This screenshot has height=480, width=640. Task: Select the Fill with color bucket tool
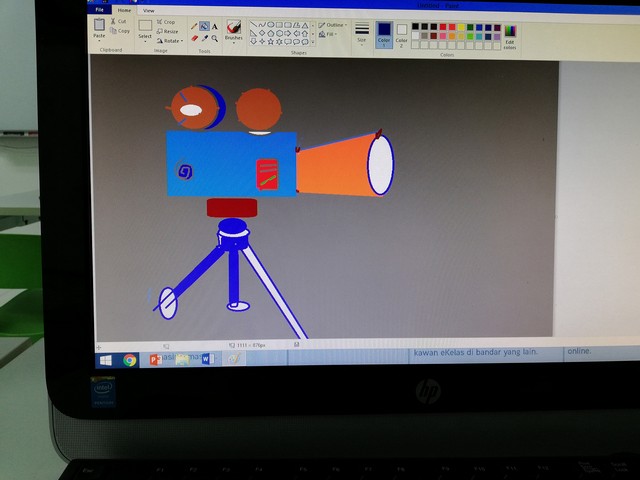[x=204, y=27]
